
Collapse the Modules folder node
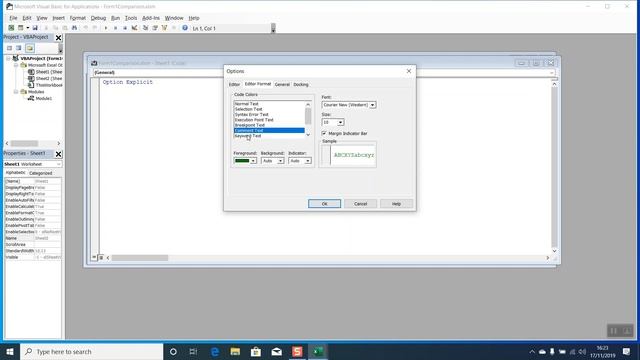[16, 92]
